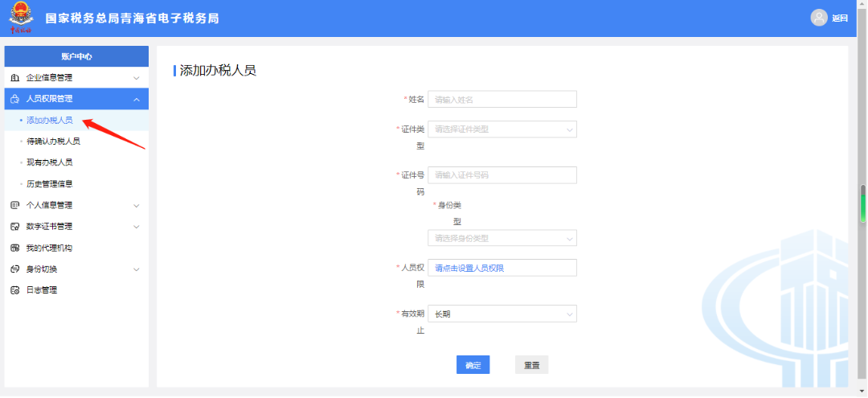The height and width of the screenshot is (398, 868).
Task: Click the 国家税务总局青海省电子税务局 title
Action: pyautogui.click(x=133, y=18)
